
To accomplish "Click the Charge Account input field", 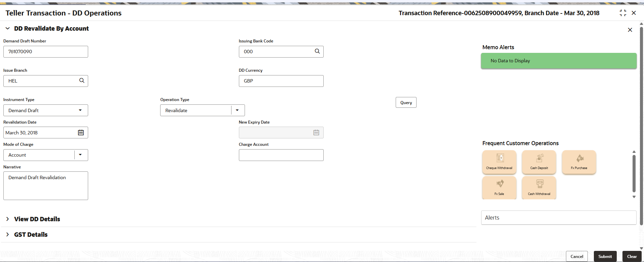I will pos(281,155).
